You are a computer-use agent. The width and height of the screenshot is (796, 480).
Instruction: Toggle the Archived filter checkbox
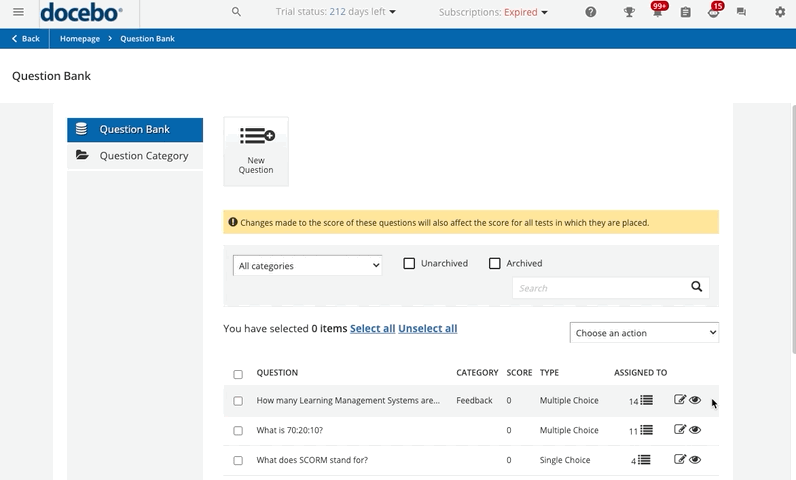coord(494,263)
